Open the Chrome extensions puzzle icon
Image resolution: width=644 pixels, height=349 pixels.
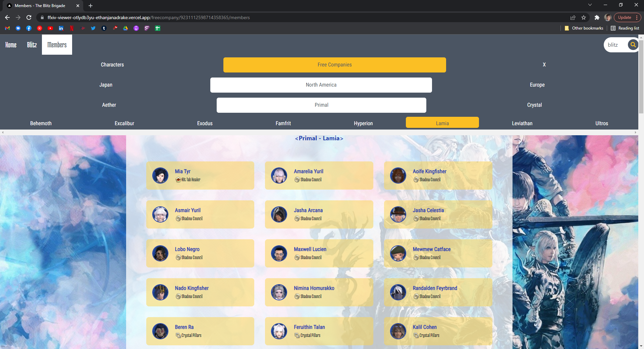coord(597,17)
